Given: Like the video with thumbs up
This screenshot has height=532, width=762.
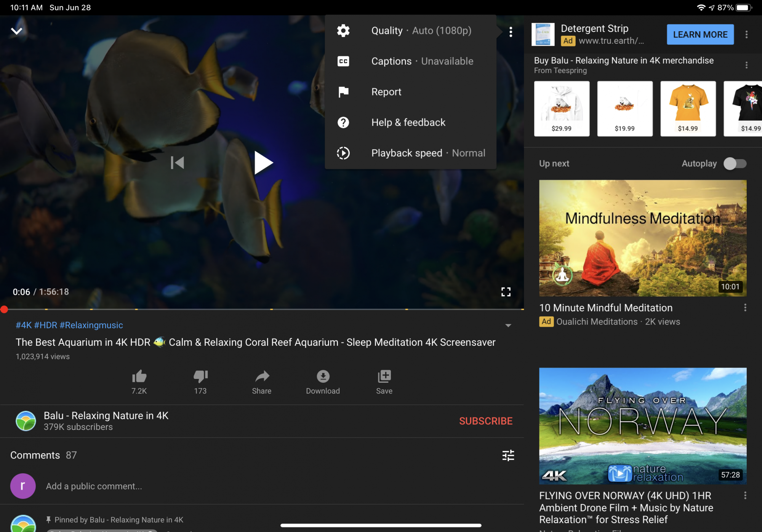Looking at the screenshot, I should (139, 382).
